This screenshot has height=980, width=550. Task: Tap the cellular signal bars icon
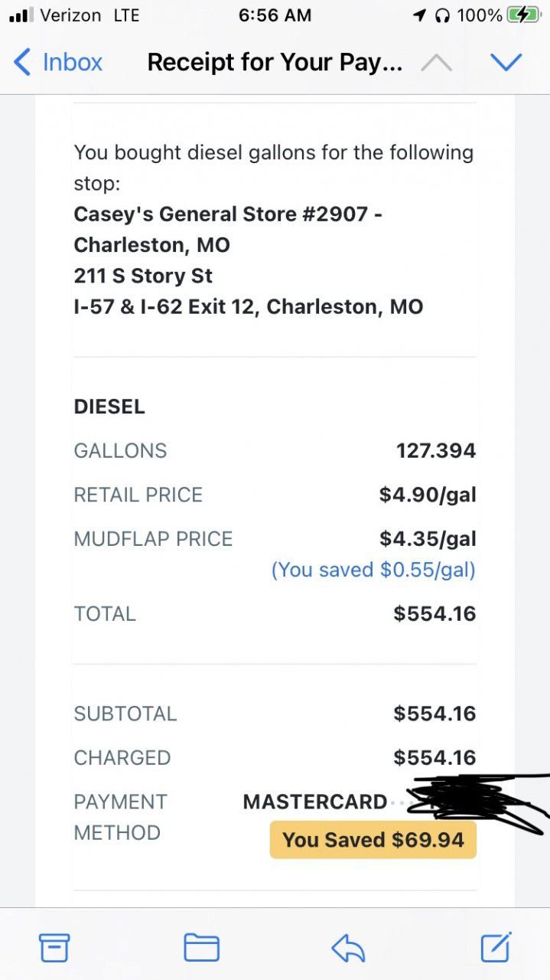20,15
